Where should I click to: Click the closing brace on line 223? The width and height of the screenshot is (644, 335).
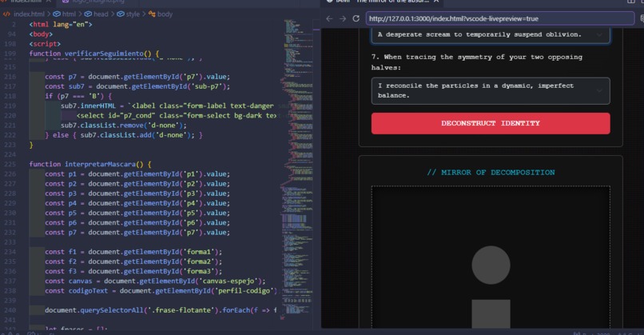coord(31,145)
